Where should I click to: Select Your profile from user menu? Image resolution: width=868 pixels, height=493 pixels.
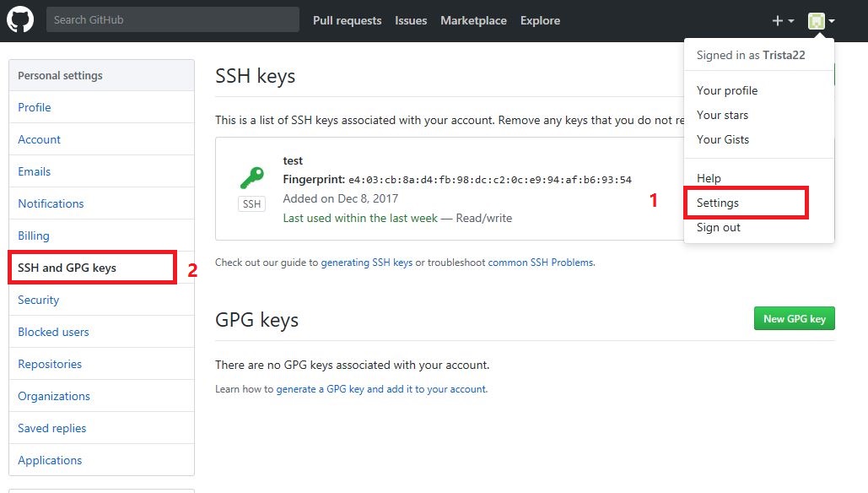point(759,91)
